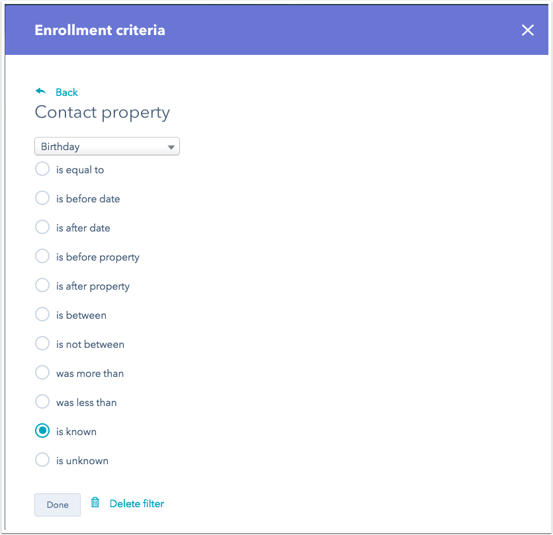Click the dropdown arrow beside Birthday
The width and height of the screenshot is (553, 535).
[171, 147]
